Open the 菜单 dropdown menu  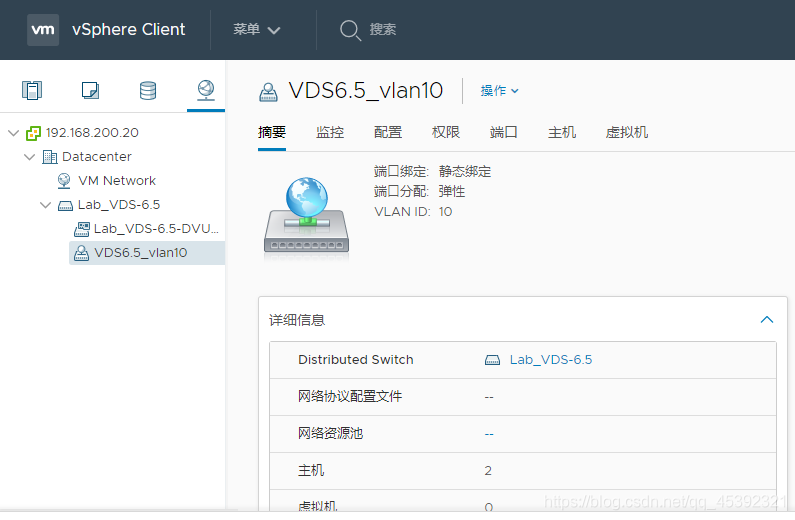pos(257,29)
